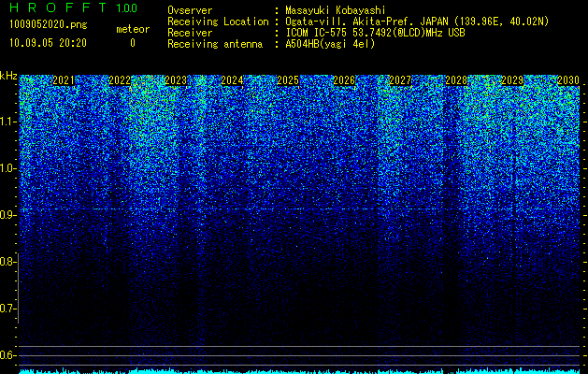Click the 2022 time marker
Viewport: 588px width, 374px height.
(120, 80)
